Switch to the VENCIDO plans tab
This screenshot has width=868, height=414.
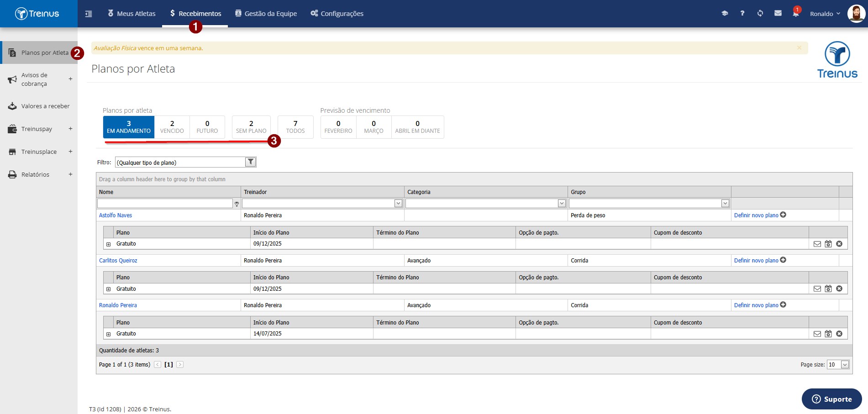tap(172, 127)
